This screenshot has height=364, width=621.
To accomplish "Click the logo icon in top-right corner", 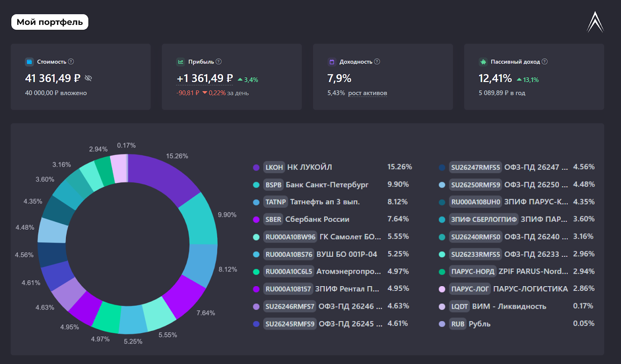I will pos(595,22).
